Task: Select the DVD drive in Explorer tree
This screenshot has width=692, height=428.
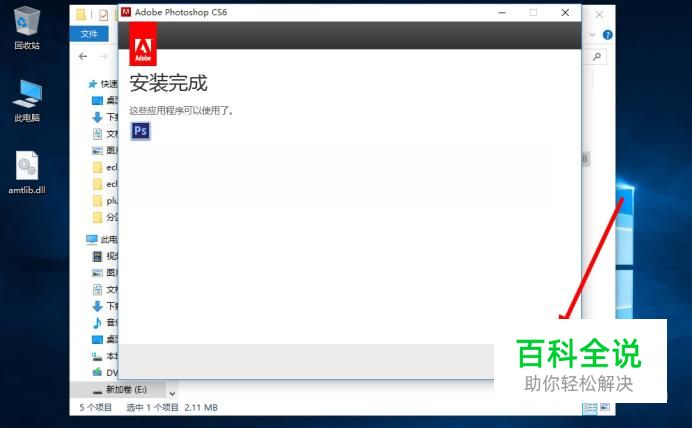Action: pos(105,372)
